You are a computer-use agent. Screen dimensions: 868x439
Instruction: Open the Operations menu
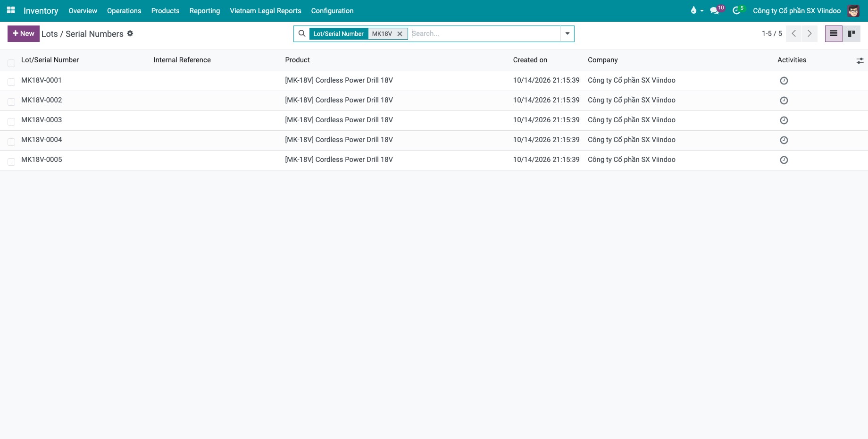point(124,10)
